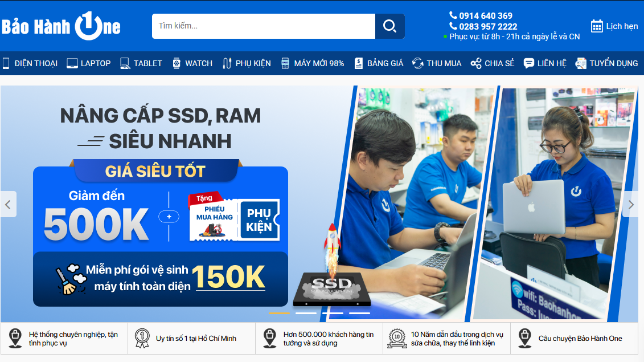Open the ĐIỆN THOẠI category dropdown
The height and width of the screenshot is (362, 644).
[30, 63]
